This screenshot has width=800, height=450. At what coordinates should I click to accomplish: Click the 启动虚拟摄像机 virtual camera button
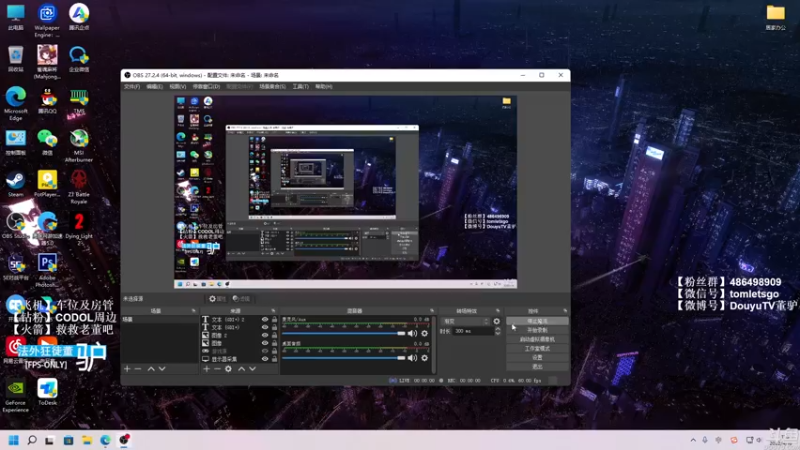click(x=537, y=339)
